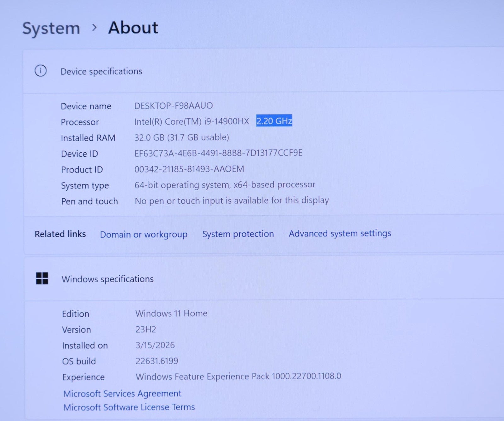Open Advanced system settings

click(x=340, y=233)
